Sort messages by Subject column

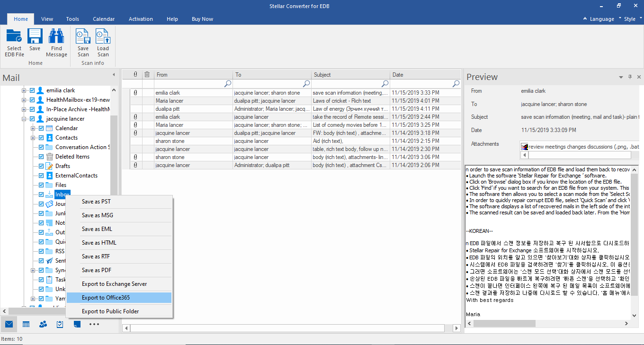tap(350, 74)
